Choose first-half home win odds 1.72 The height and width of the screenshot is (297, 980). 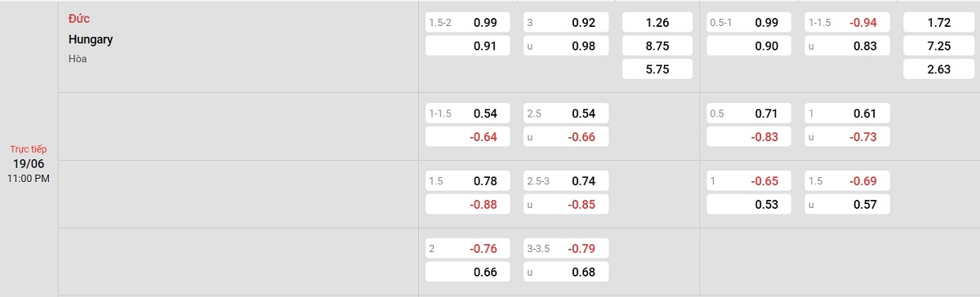pyautogui.click(x=938, y=23)
